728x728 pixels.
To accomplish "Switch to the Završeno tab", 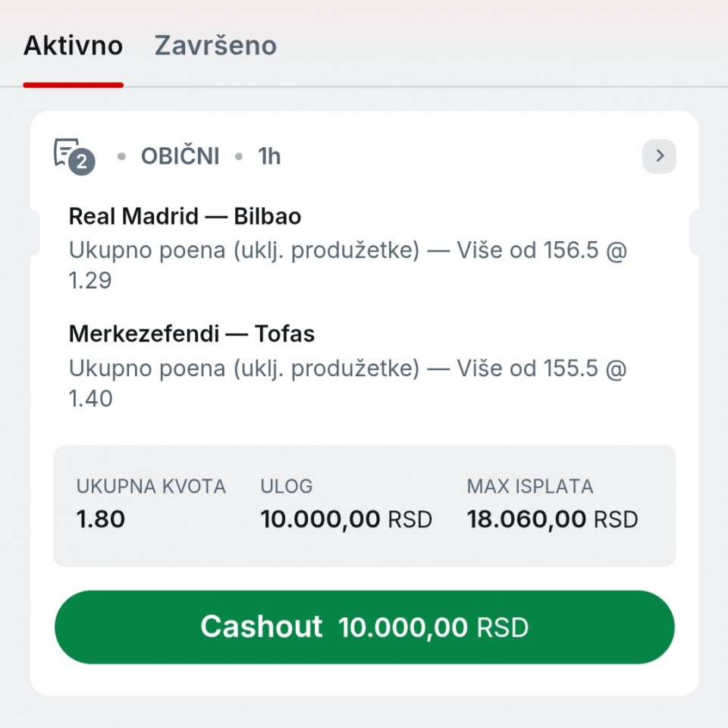I will [215, 45].
